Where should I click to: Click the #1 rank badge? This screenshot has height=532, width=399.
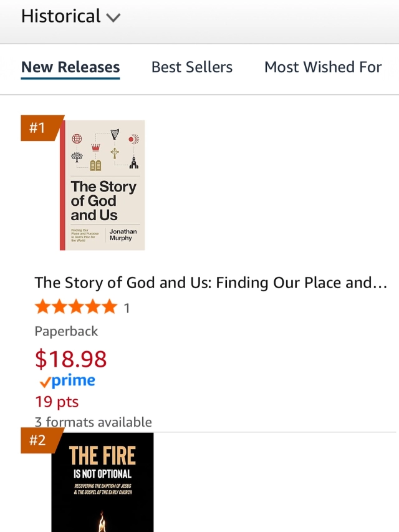(x=39, y=128)
